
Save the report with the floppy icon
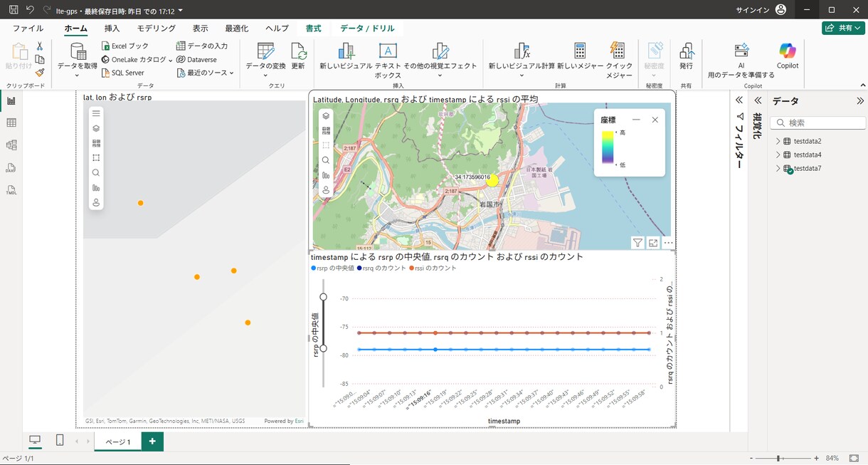pyautogui.click(x=14, y=10)
